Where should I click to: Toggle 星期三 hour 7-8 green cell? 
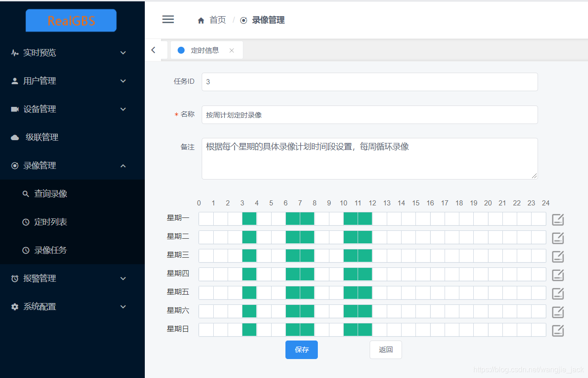[x=307, y=256]
